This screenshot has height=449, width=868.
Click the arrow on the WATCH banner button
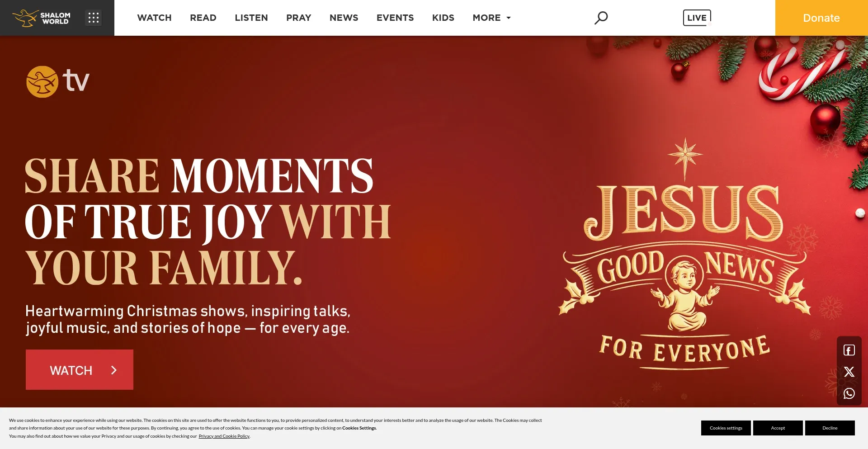(114, 370)
